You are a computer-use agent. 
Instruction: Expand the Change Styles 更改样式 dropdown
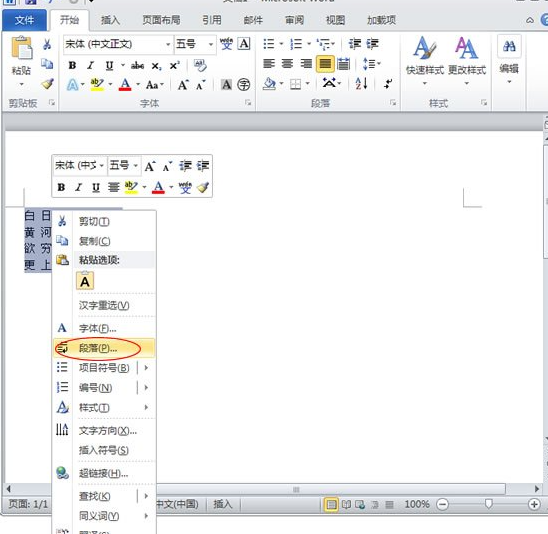[467, 84]
